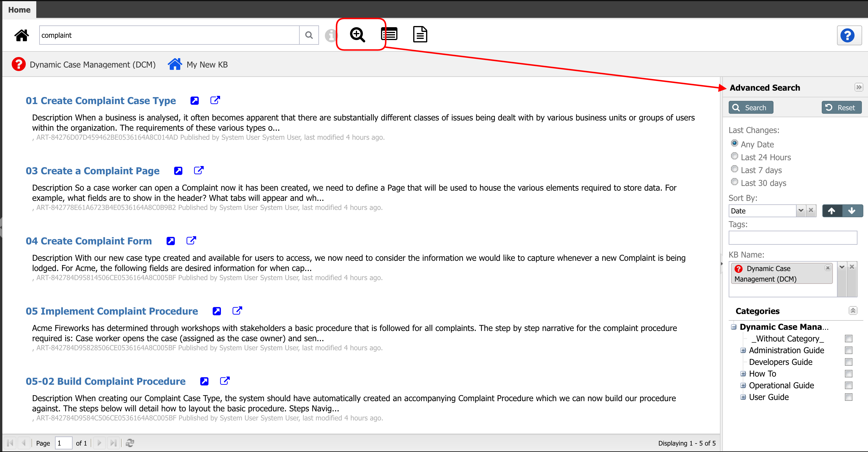
Task: Check Operational Guide checkbox
Action: click(848, 385)
